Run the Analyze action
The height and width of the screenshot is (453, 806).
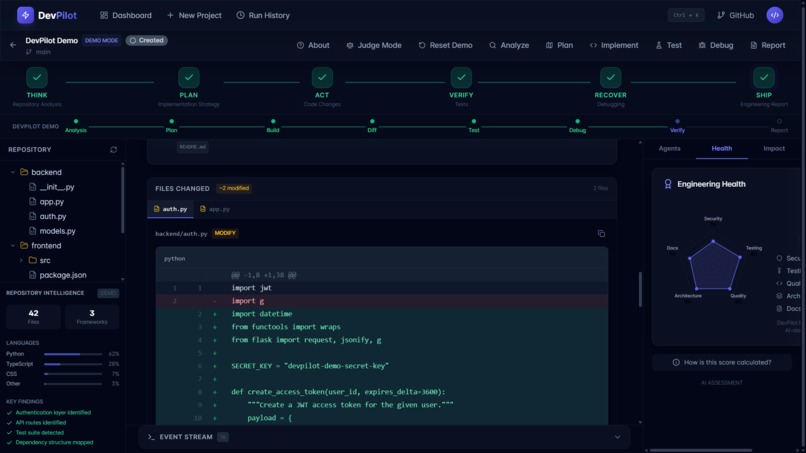(509, 45)
